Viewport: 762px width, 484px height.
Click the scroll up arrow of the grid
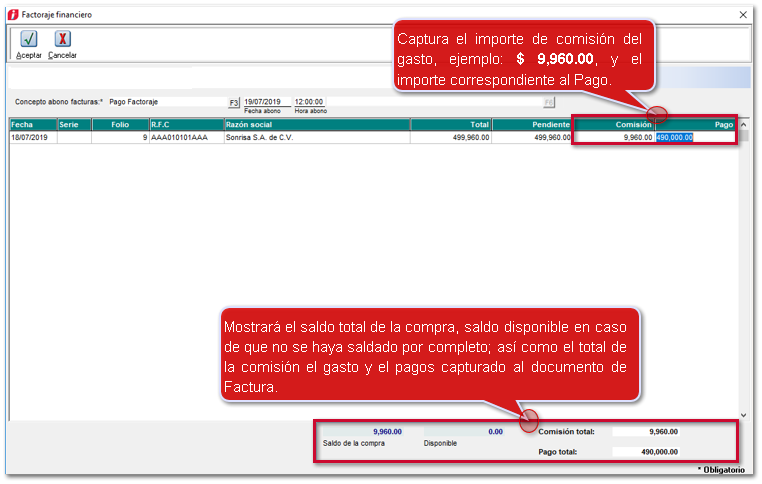click(743, 126)
